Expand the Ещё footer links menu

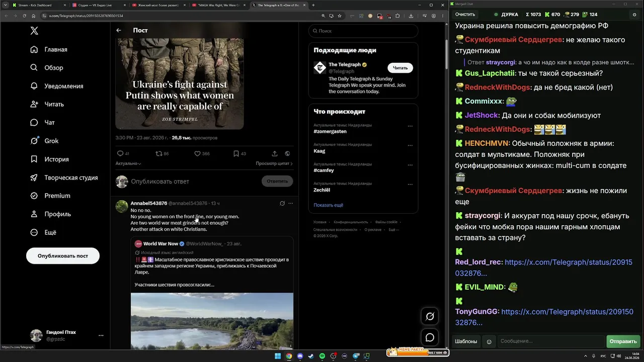(x=394, y=229)
